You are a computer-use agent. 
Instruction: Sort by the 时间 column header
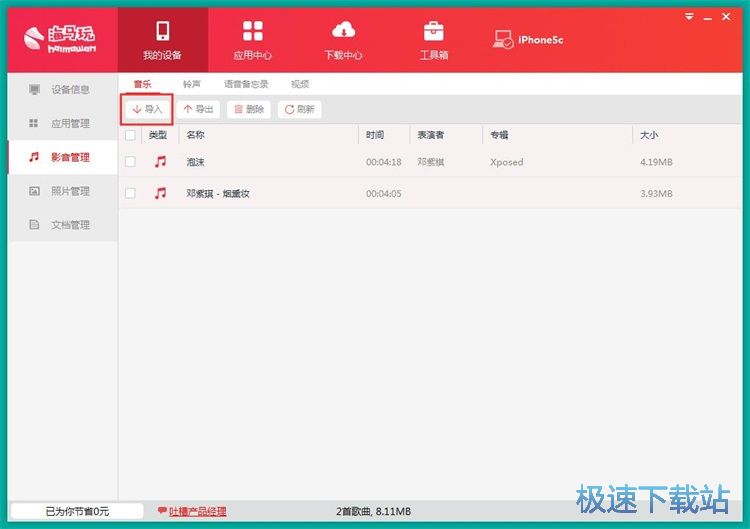click(375, 135)
